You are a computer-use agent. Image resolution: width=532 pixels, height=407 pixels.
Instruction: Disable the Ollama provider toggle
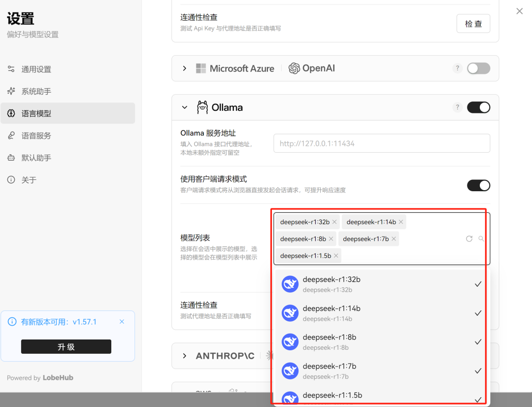pos(478,107)
